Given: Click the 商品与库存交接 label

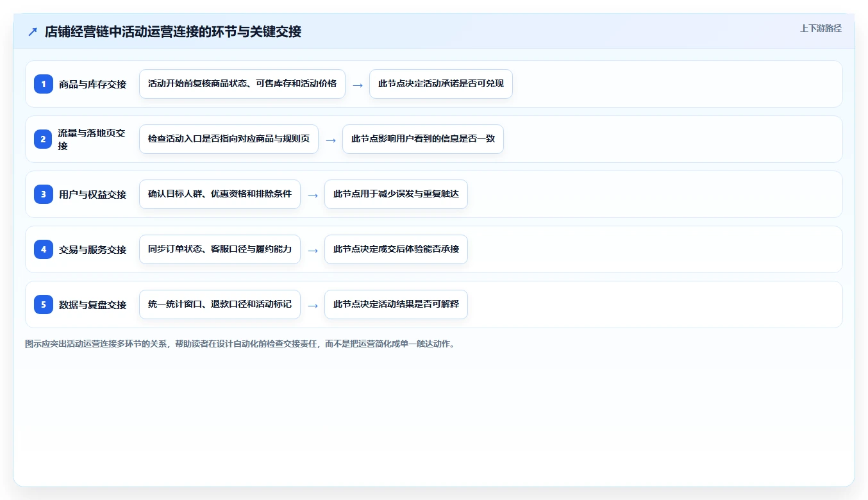Looking at the screenshot, I should [92, 84].
